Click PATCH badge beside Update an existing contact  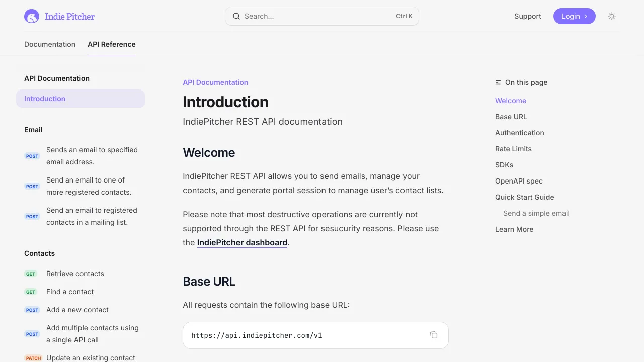pos(34,358)
